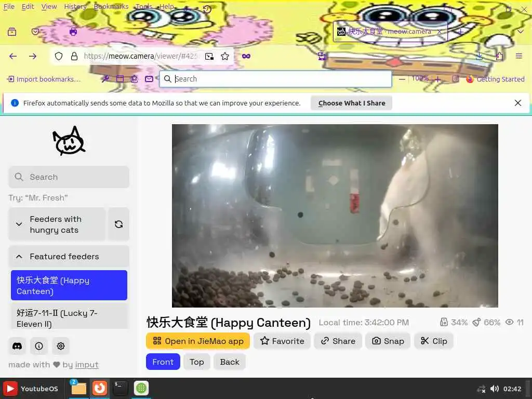Click the archive box toolbar icon
The height and width of the screenshot is (399, 532).
point(12,32)
